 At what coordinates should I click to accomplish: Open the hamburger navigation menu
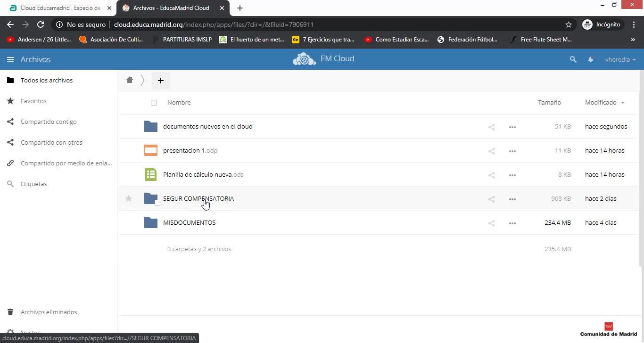[10, 59]
